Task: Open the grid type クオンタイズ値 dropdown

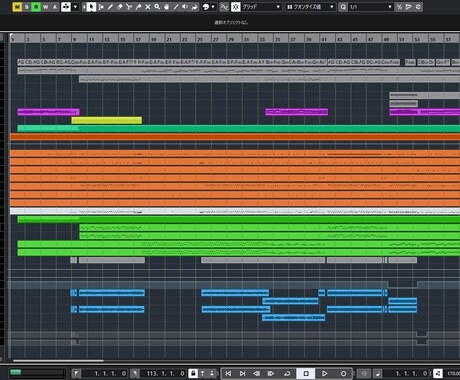Action: click(x=310, y=7)
